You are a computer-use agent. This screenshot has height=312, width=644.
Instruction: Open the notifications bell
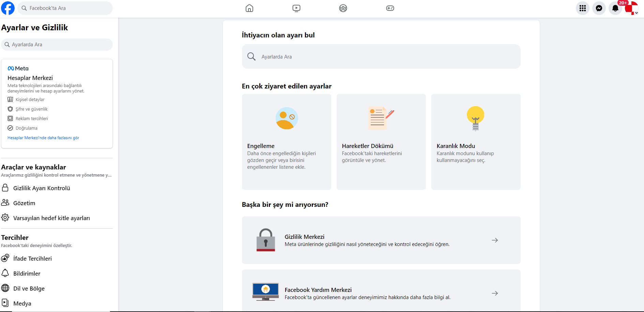pyautogui.click(x=615, y=8)
